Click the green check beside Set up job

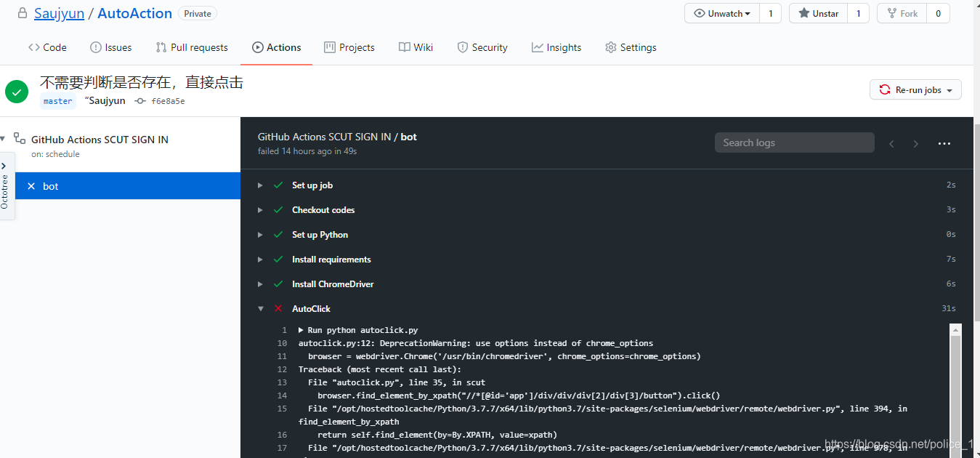pos(278,185)
